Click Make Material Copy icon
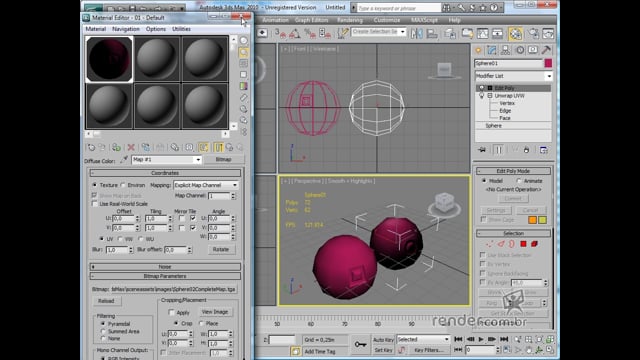 [x=145, y=147]
